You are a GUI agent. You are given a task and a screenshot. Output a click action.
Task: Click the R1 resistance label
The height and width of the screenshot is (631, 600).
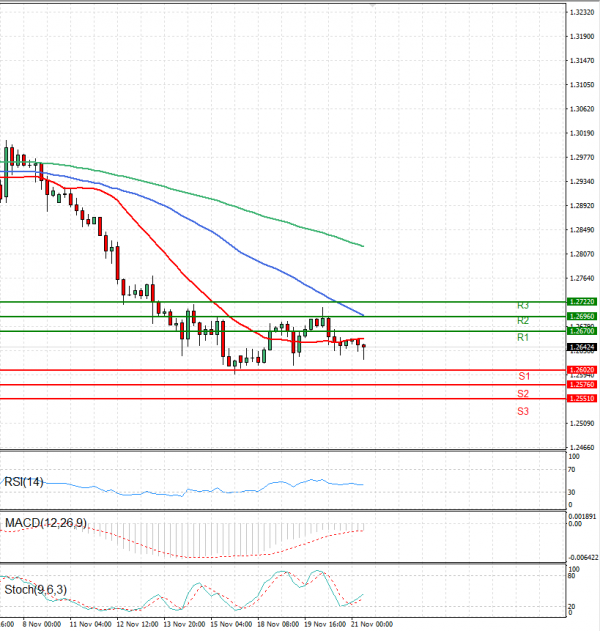coord(522,338)
